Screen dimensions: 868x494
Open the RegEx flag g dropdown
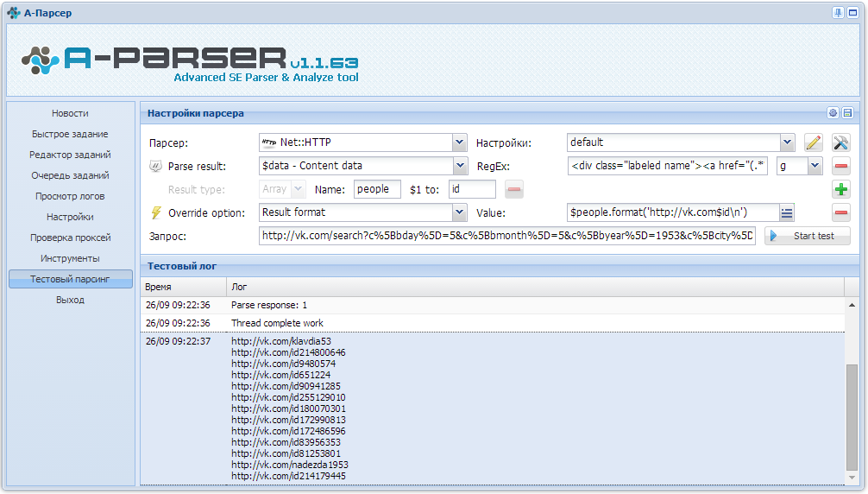(815, 166)
